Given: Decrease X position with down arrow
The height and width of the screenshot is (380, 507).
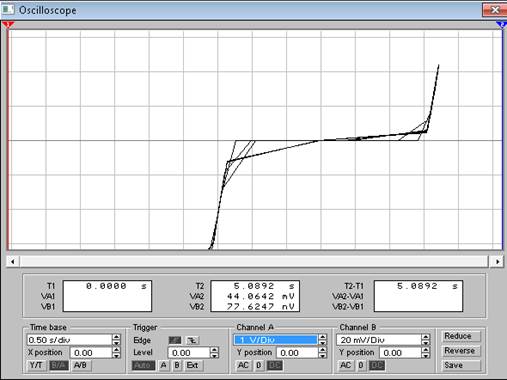Looking at the screenshot, I should [x=116, y=356].
